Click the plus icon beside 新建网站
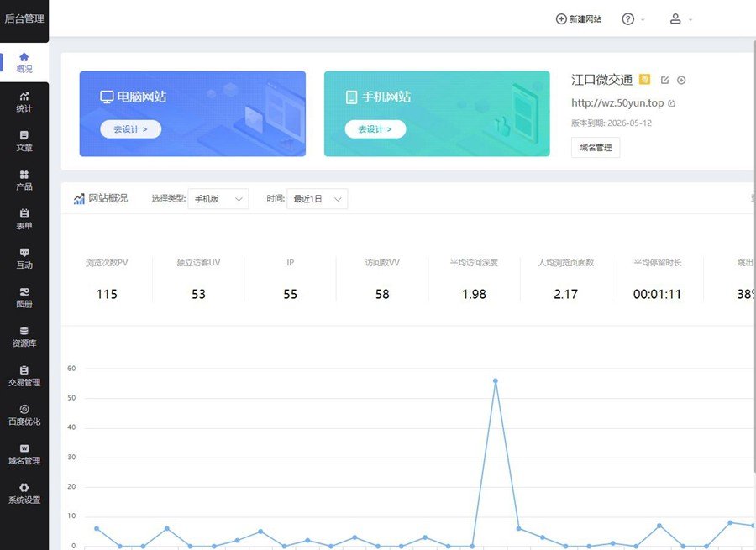Screen dimensions: 756x550 tap(561, 18)
